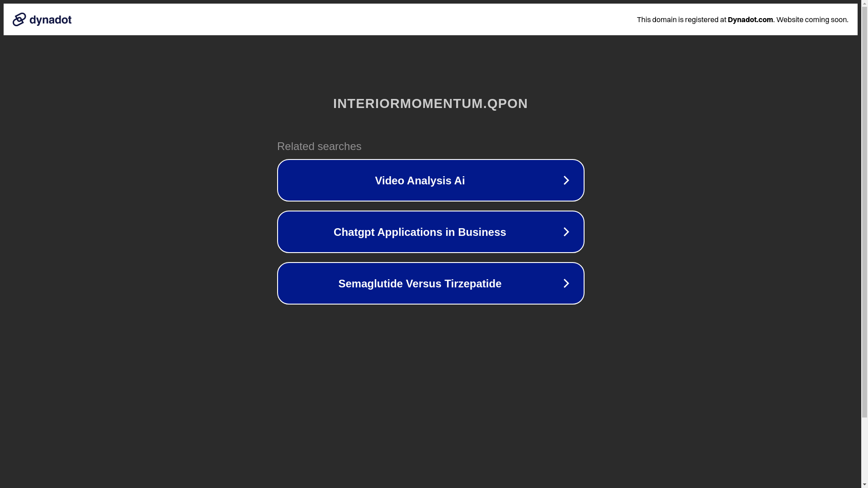This screenshot has width=868, height=488.
Task: Select the INTERIORMOMENTUM.QPON domain heading
Action: point(430,103)
